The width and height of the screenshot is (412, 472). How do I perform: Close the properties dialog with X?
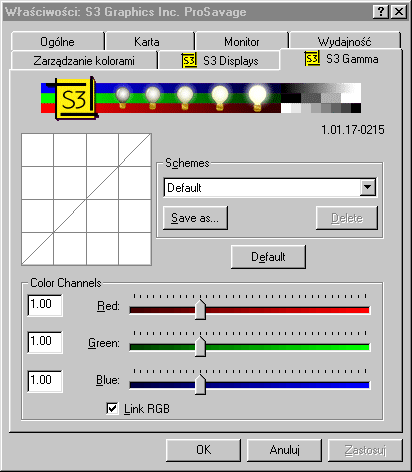tap(399, 12)
